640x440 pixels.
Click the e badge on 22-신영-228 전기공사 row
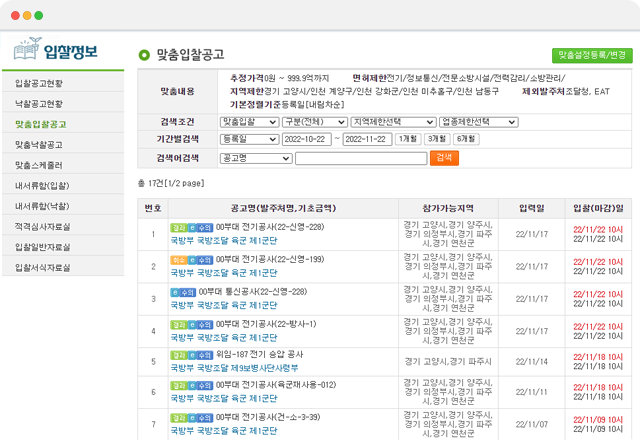(x=192, y=227)
